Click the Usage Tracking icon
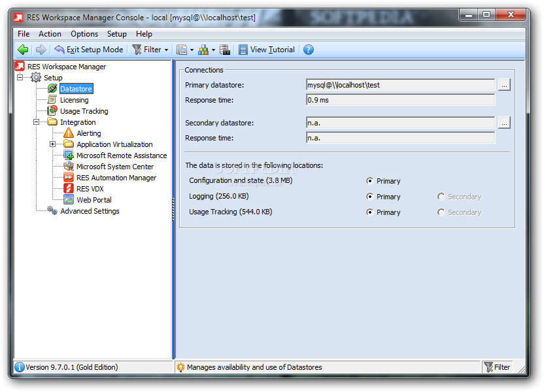 point(52,111)
